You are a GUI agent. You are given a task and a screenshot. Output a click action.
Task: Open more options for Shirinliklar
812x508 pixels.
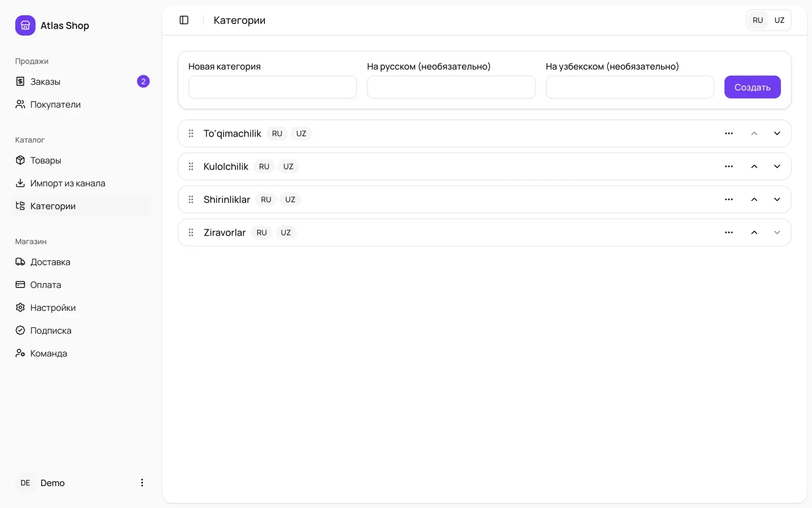pyautogui.click(x=729, y=200)
